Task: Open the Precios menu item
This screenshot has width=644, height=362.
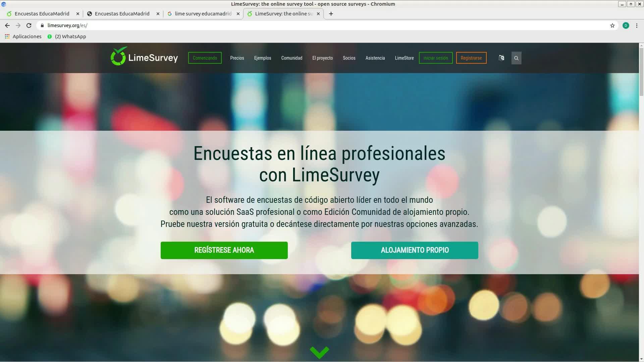Action: tap(237, 58)
